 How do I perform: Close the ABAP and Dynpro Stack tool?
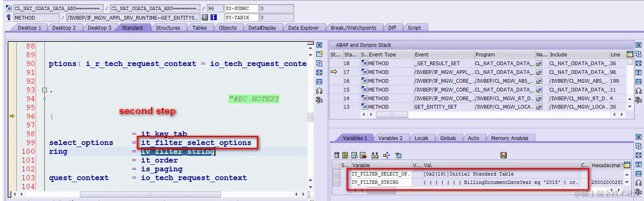click(639, 45)
